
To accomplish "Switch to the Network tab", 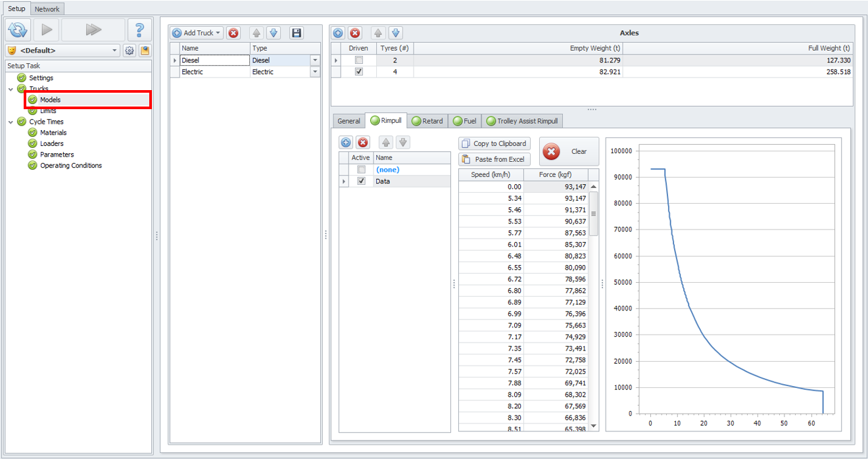I will pyautogui.click(x=47, y=9).
